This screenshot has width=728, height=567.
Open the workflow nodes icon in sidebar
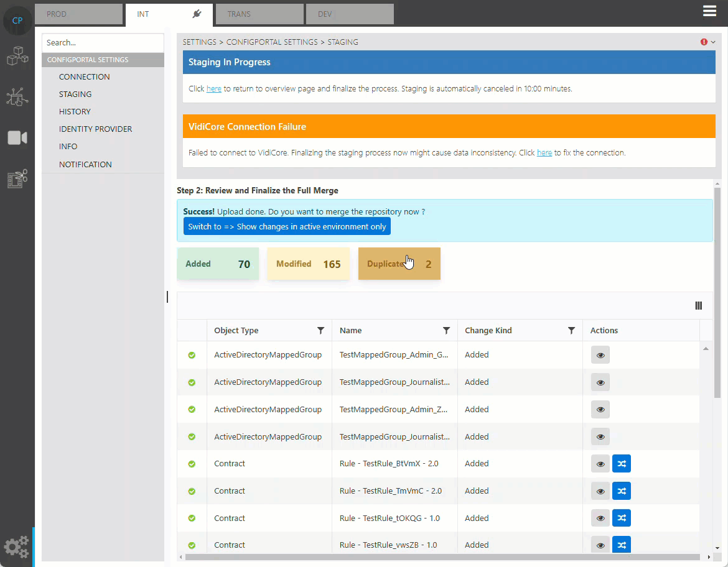pyautogui.click(x=17, y=96)
